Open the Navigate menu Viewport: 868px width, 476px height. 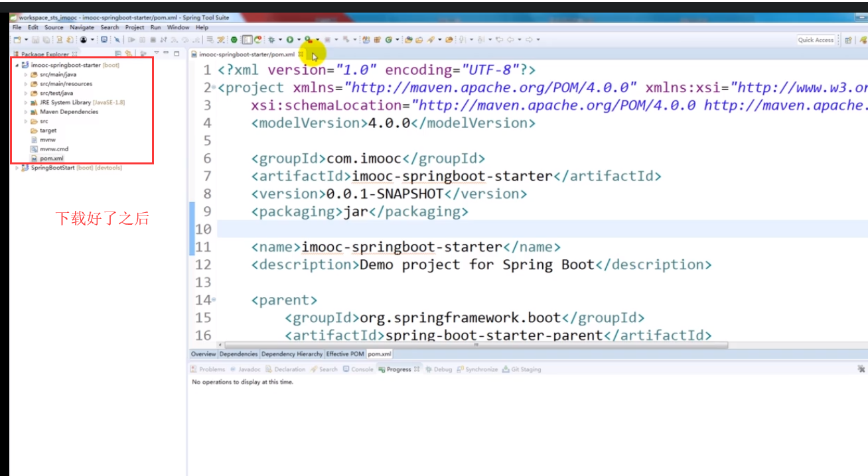pyautogui.click(x=82, y=27)
